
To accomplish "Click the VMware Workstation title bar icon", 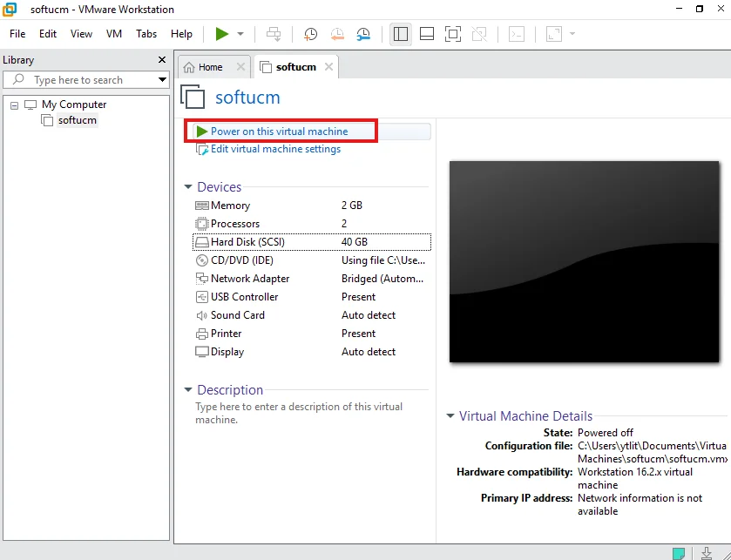I will pos(10,9).
